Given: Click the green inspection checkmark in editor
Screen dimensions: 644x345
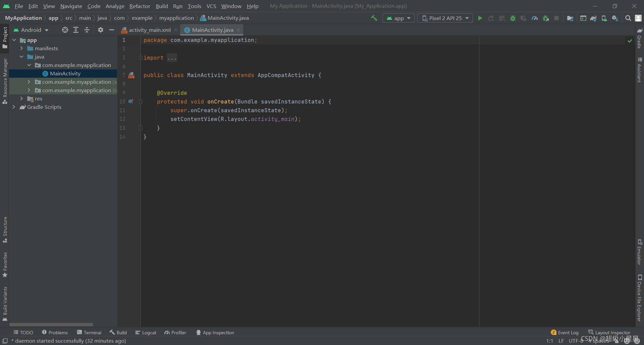Looking at the screenshot, I should tap(630, 41).
